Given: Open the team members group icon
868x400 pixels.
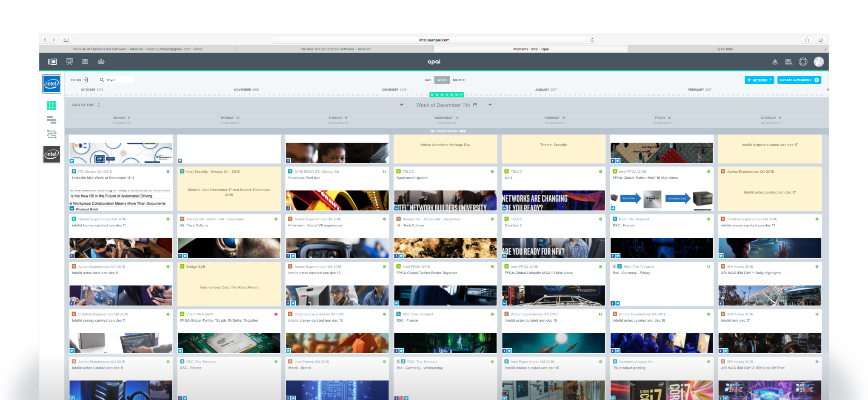Looking at the screenshot, I should point(101,62).
